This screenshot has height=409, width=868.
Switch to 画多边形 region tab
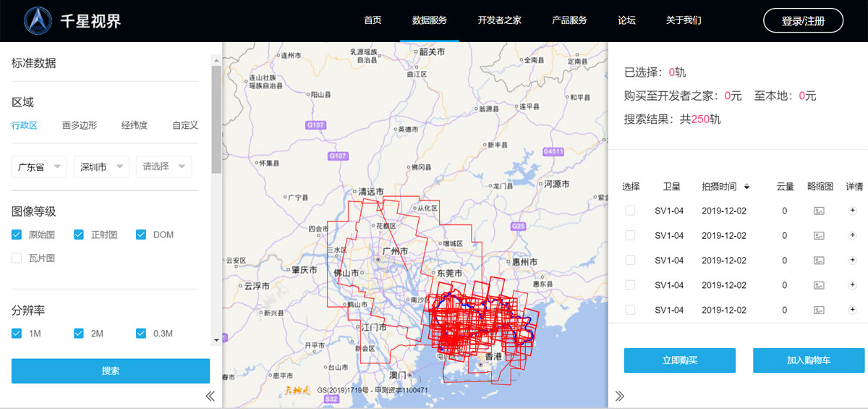tap(80, 125)
